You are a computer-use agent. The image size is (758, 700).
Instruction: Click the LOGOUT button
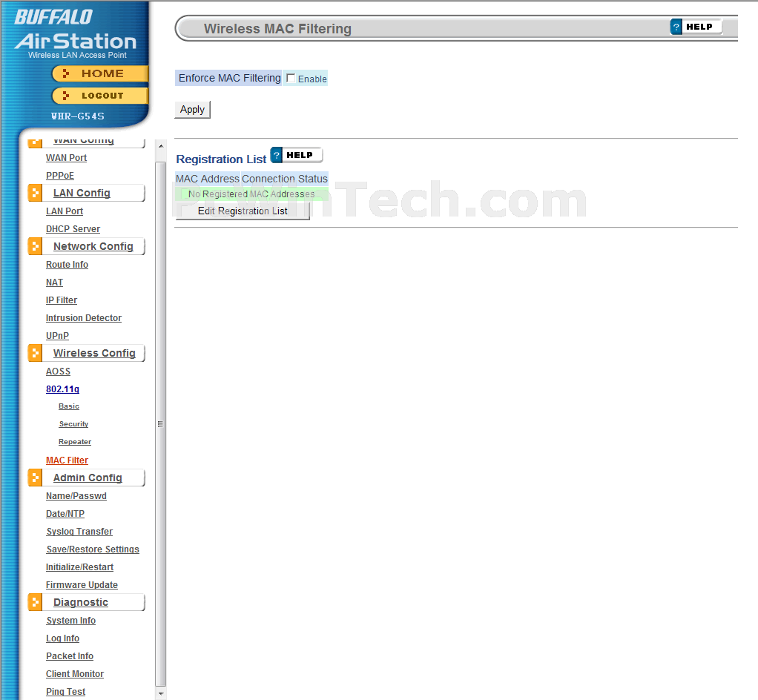(x=100, y=95)
